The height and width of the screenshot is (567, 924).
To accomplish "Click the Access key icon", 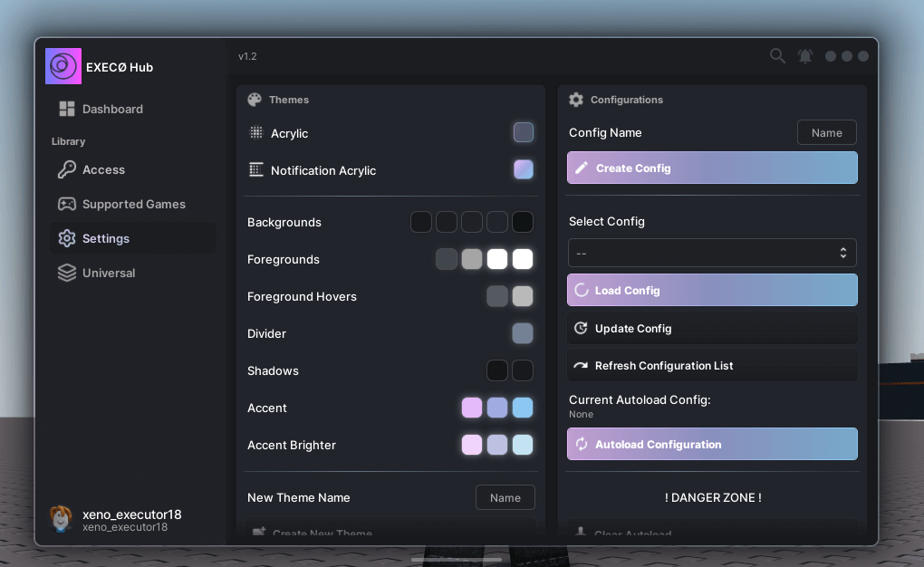I will pyautogui.click(x=67, y=169).
